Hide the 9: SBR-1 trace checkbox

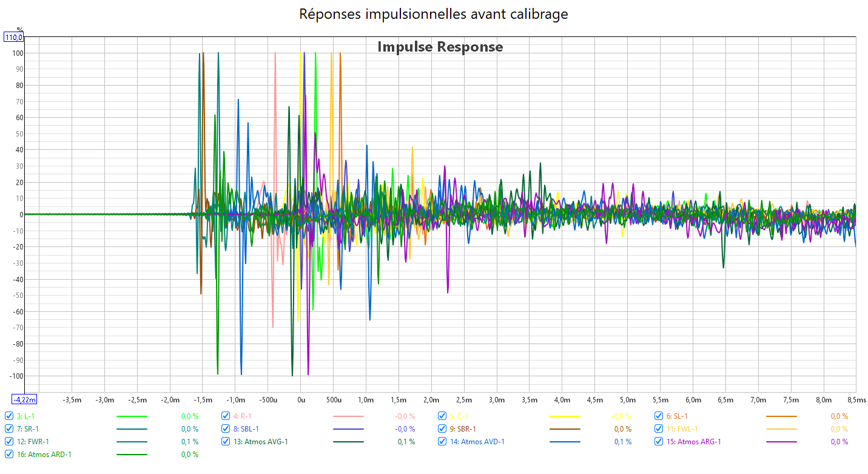pyautogui.click(x=443, y=429)
